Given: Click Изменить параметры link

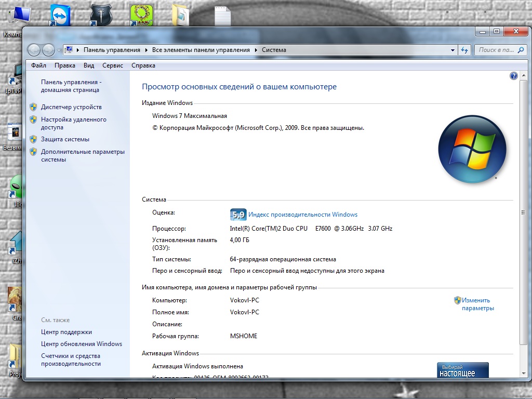Looking at the screenshot, I should click(x=478, y=304).
